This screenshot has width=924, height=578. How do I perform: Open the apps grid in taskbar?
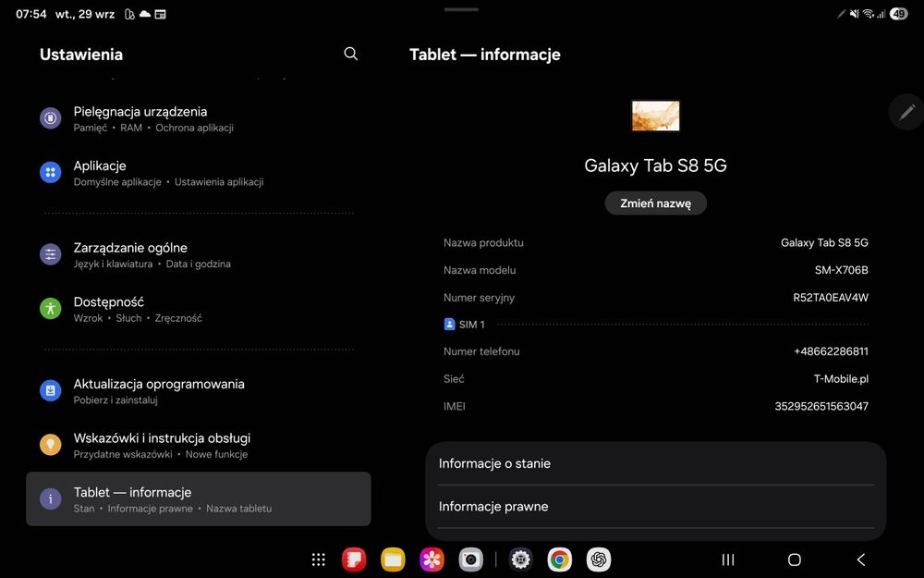(318, 560)
